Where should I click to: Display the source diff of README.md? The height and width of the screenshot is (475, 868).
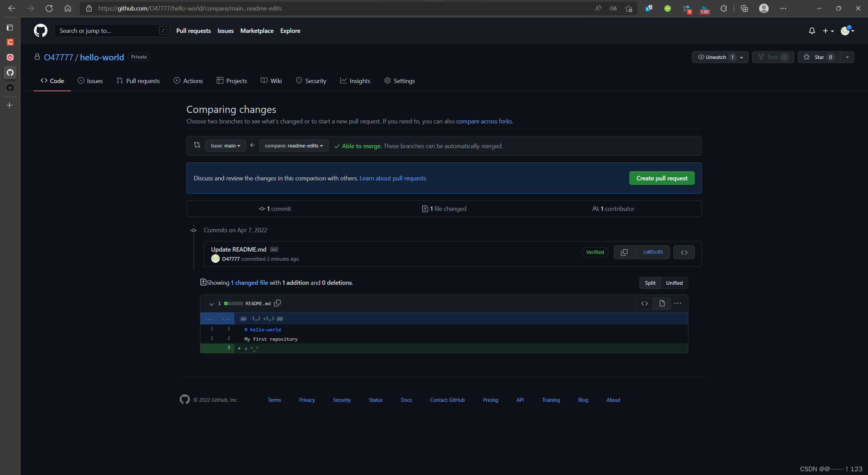click(645, 303)
